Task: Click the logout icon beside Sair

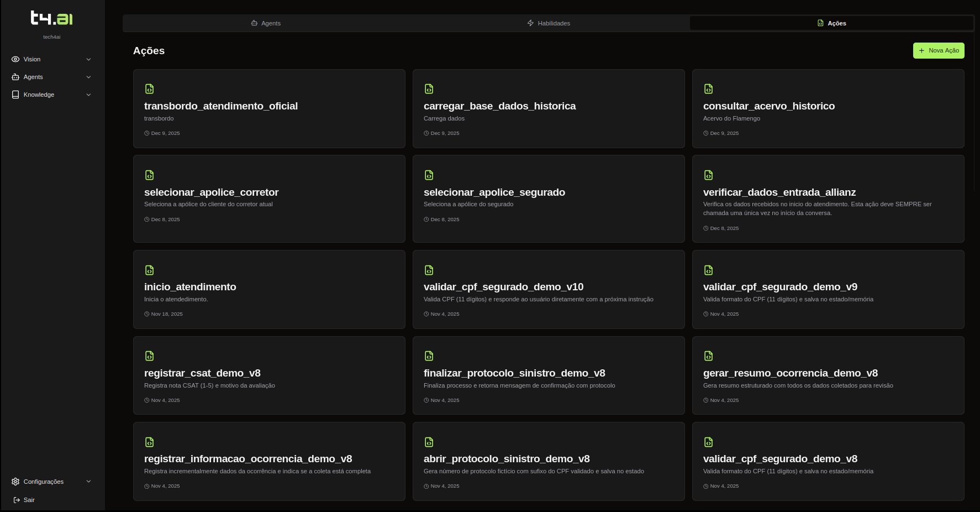Action: [x=17, y=500]
